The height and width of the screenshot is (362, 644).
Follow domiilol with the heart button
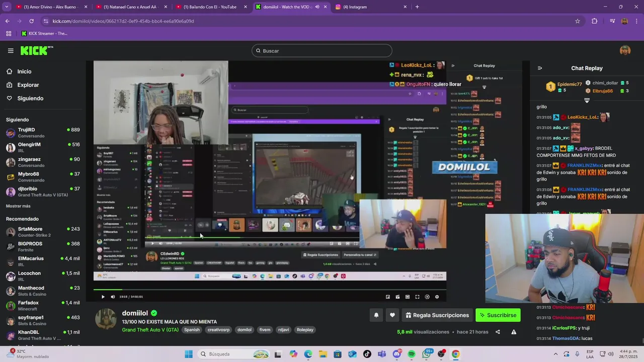click(392, 315)
